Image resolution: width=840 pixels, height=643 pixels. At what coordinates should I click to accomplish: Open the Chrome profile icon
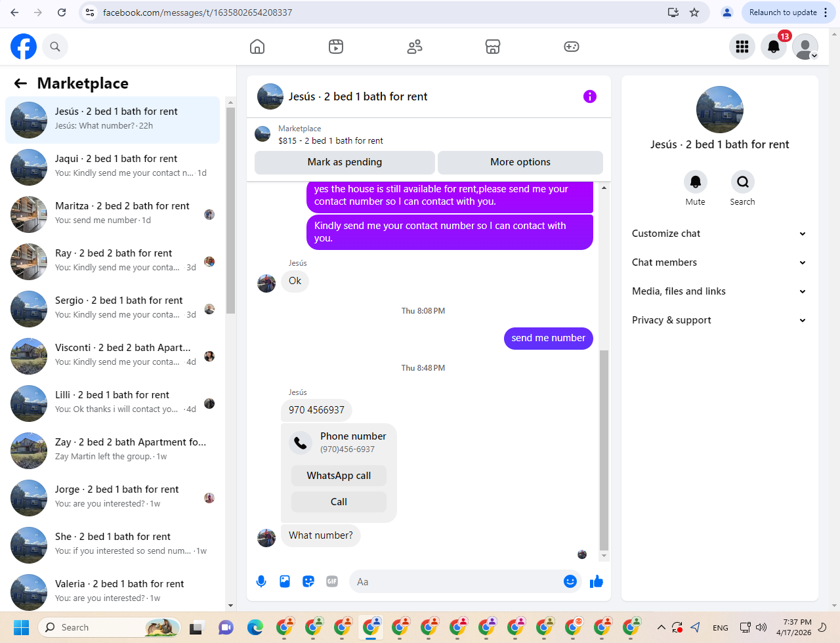726,12
